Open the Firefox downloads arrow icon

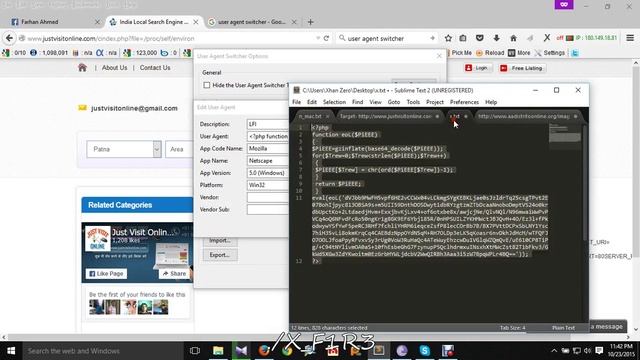point(496,38)
